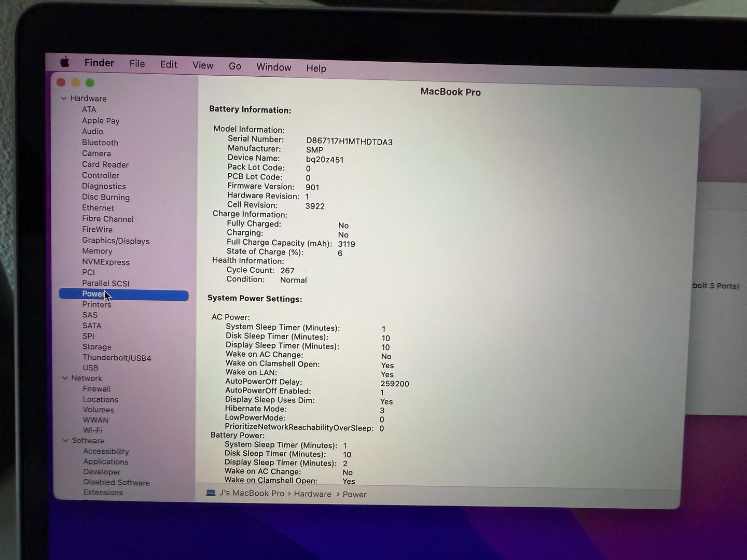Select Thunderbolt/USB4 in the sidebar

[x=117, y=358]
